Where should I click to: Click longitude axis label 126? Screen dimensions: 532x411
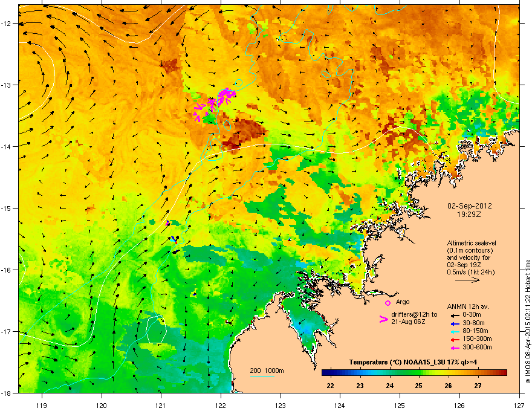459,405
